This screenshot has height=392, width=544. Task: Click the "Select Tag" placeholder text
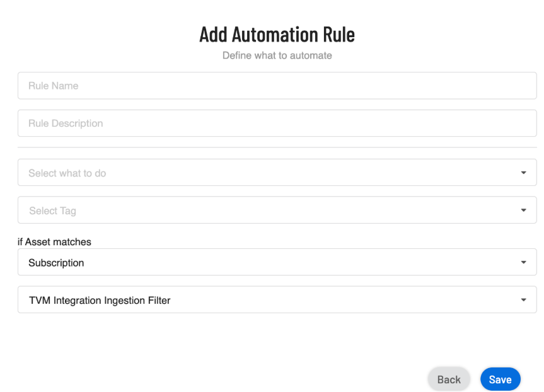point(52,211)
